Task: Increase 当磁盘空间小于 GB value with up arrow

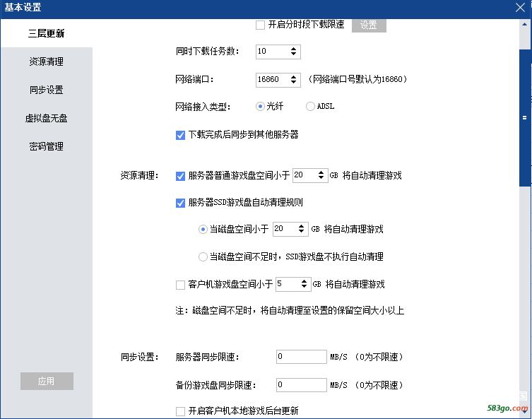Action: point(301,226)
